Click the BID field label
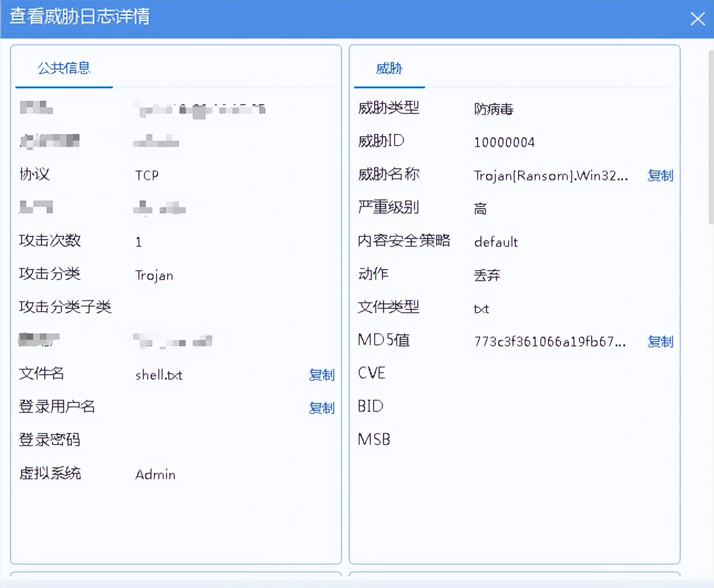The image size is (714, 588). (370, 406)
